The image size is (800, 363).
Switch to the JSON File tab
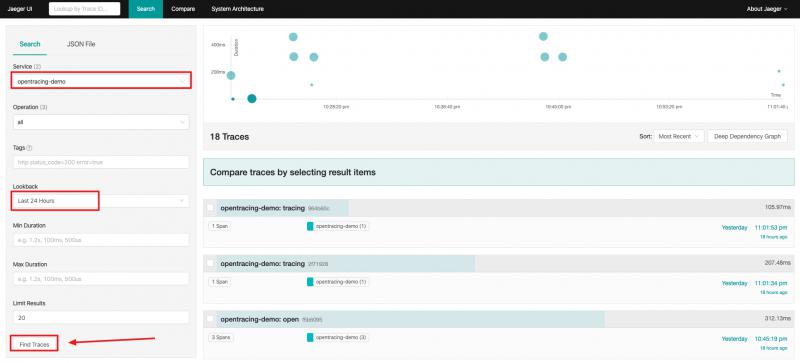coord(81,44)
